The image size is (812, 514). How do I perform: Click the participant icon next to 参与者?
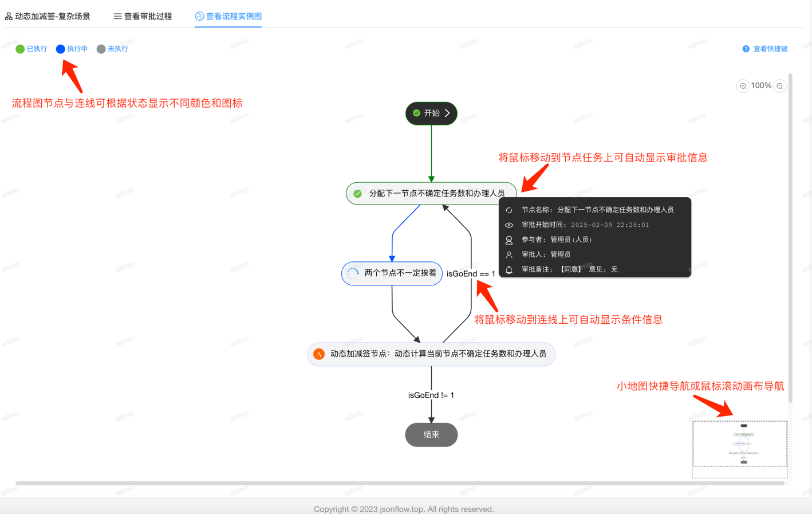coord(509,239)
